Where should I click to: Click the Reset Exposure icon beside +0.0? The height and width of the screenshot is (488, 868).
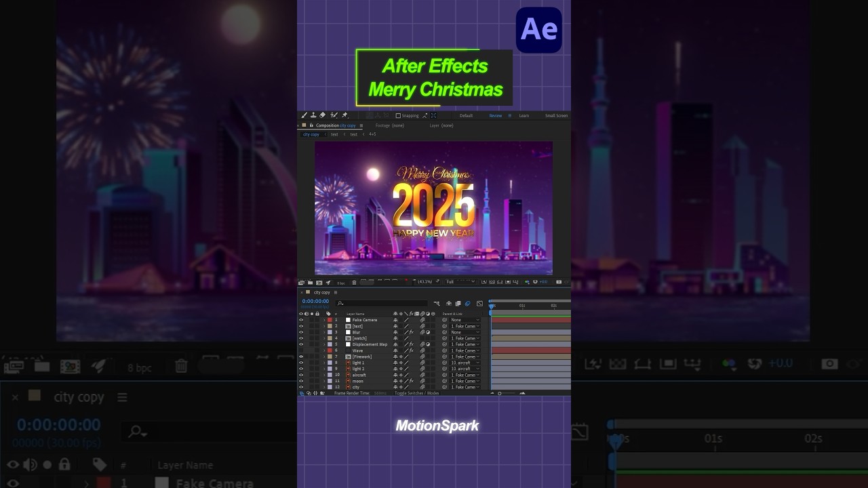click(x=535, y=282)
